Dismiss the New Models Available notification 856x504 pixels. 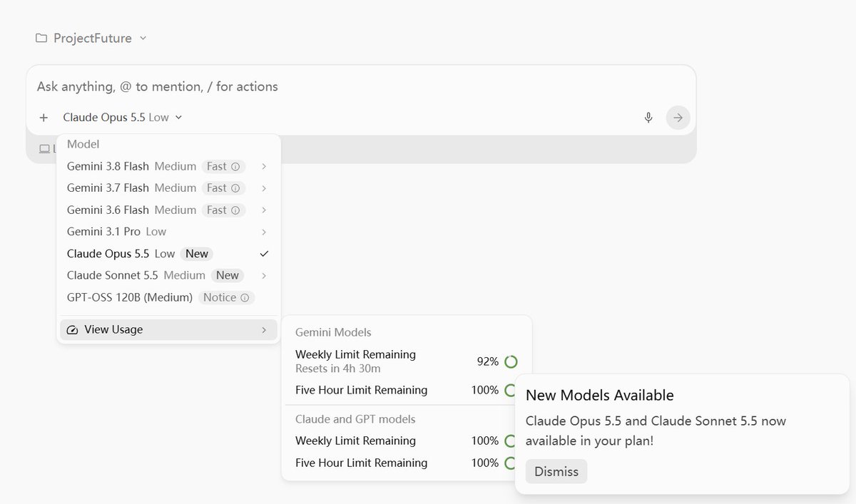coord(556,471)
